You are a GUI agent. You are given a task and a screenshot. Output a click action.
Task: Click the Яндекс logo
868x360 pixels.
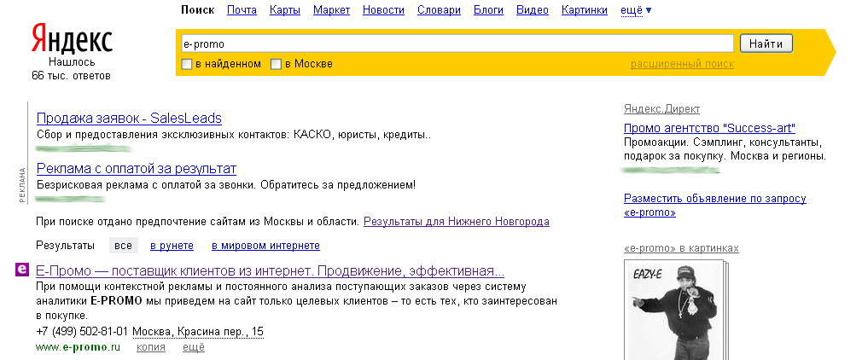click(x=72, y=39)
